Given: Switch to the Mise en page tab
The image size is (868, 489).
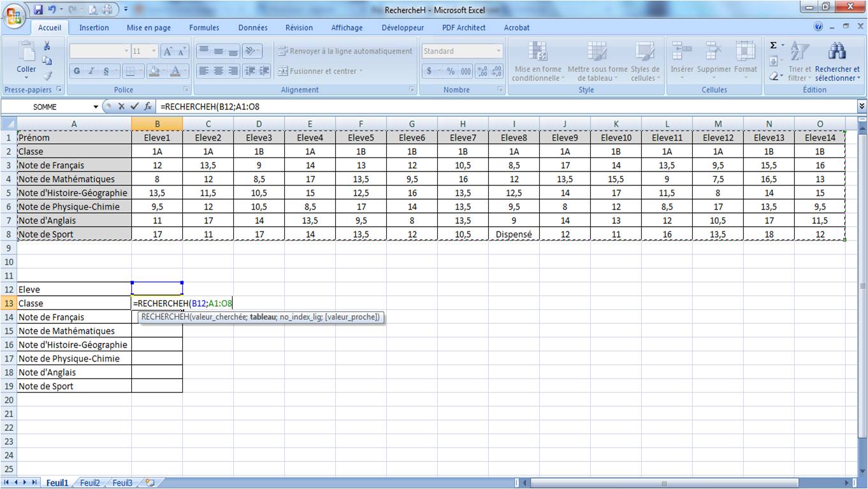Looking at the screenshot, I should pyautogui.click(x=148, y=27).
